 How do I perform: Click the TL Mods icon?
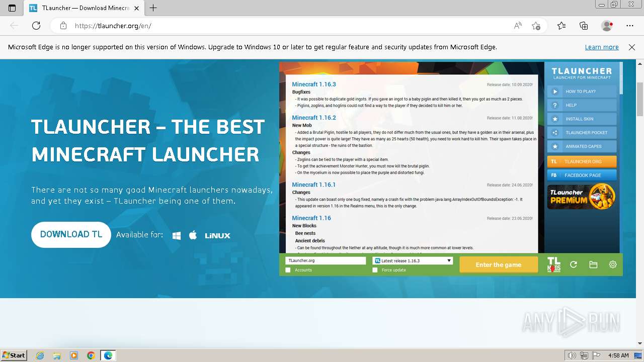pos(553,264)
